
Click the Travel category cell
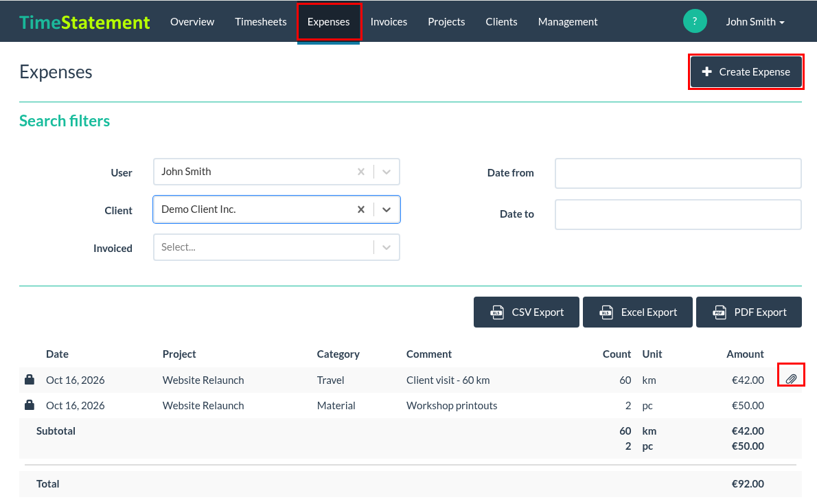(330, 380)
